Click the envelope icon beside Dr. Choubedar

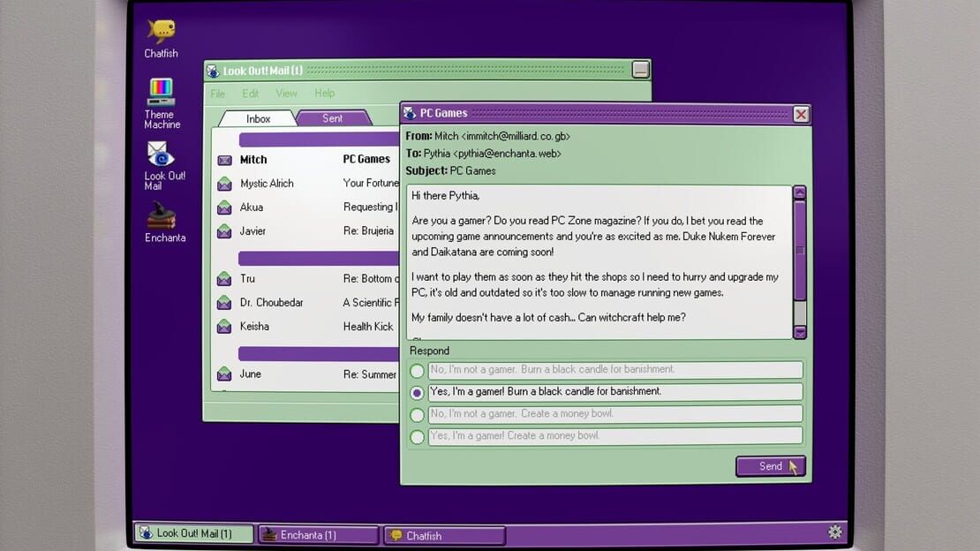(x=224, y=303)
